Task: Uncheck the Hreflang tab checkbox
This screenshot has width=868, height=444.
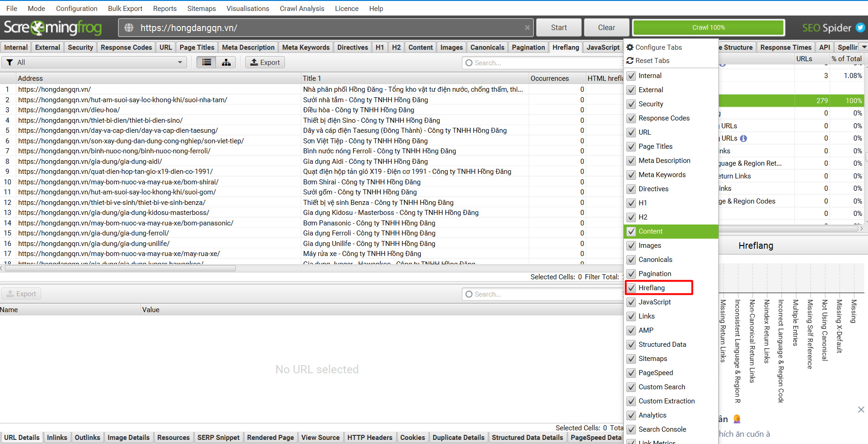Action: point(631,288)
